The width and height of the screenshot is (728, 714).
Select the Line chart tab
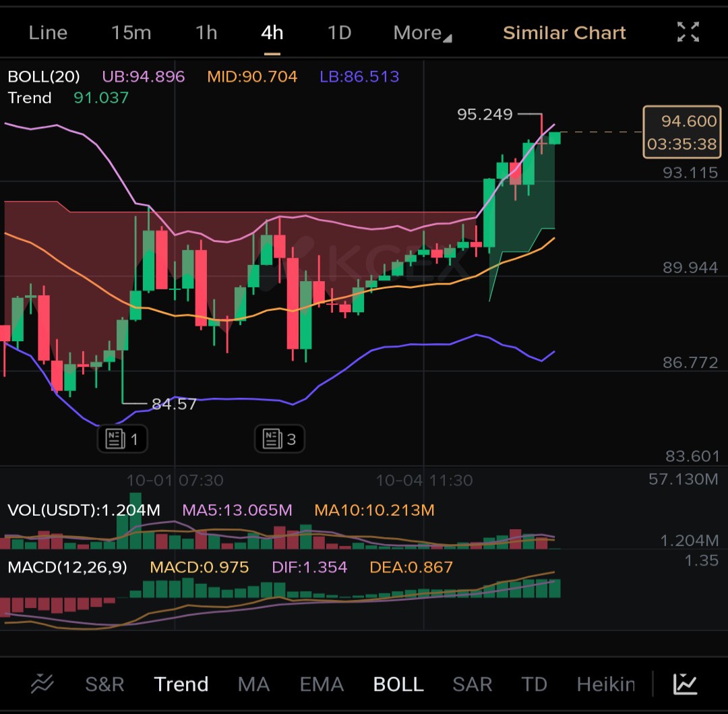(48, 33)
